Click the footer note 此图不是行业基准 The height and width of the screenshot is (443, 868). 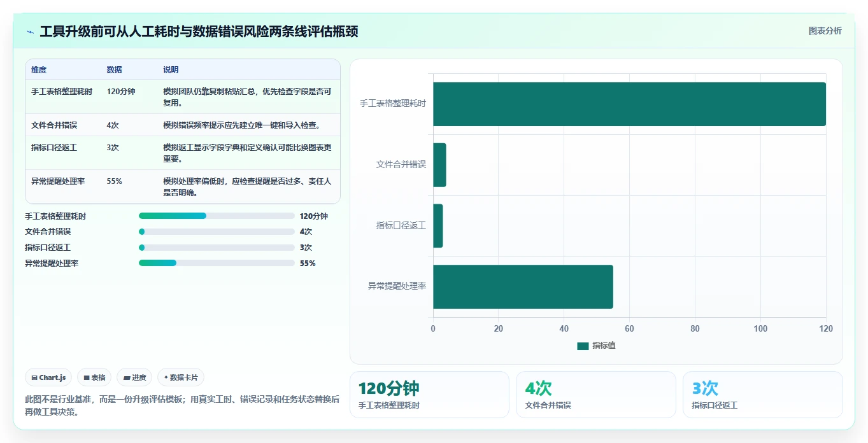pos(182,405)
